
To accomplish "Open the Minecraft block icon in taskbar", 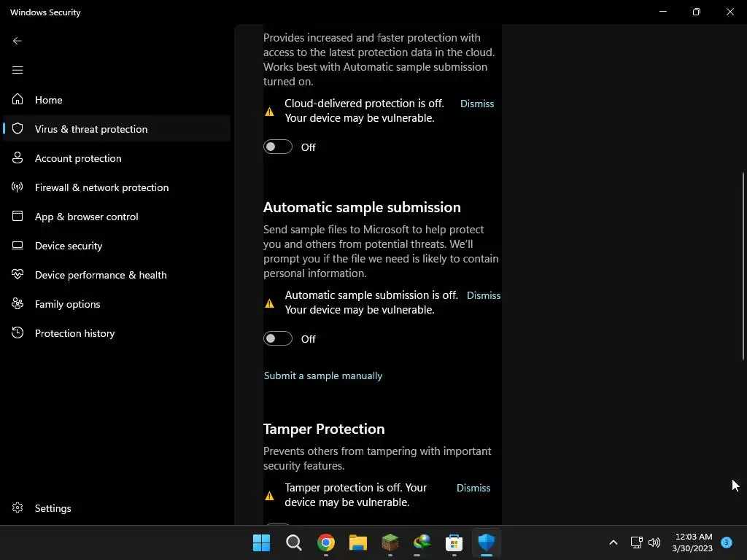I will (390, 542).
